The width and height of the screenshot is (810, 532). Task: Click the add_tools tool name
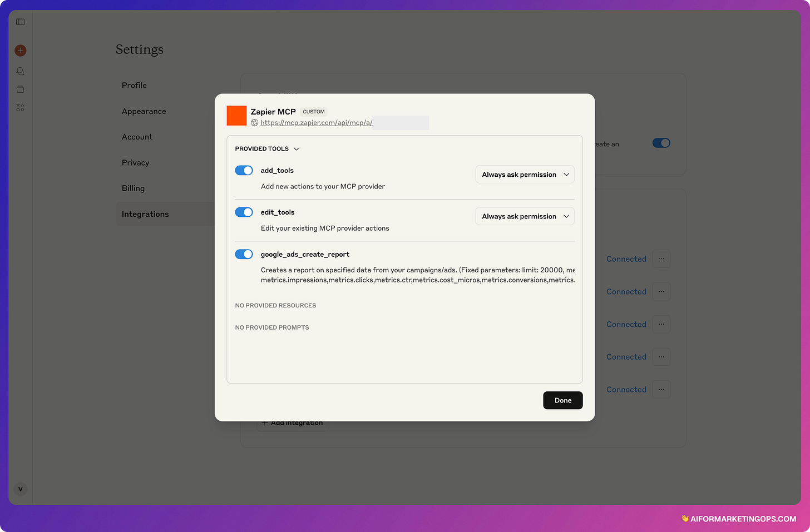click(x=277, y=171)
